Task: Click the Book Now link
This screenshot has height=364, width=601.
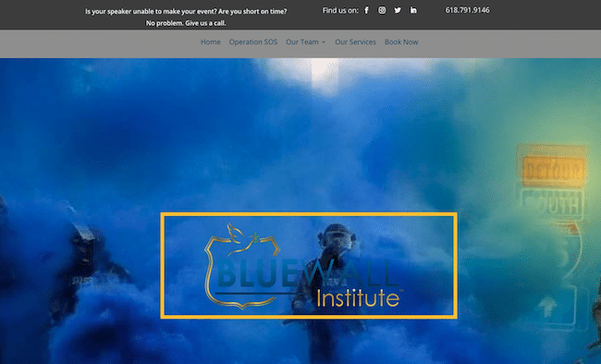Action: 401,42
